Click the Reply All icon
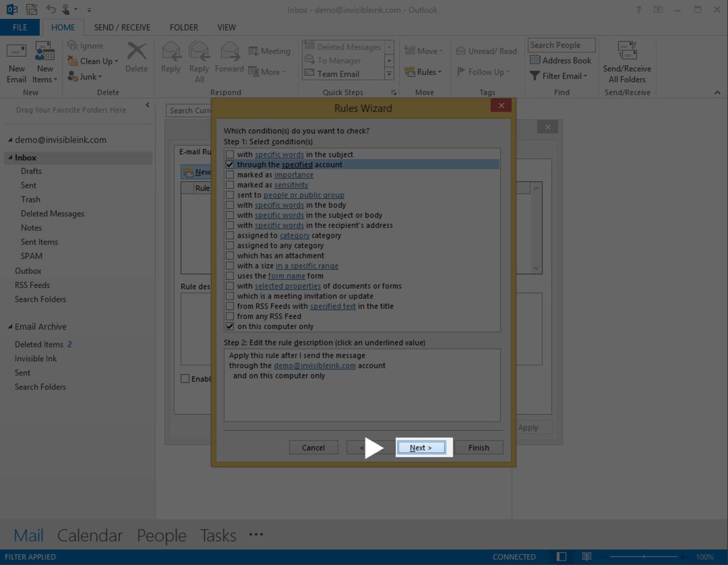 [199, 51]
